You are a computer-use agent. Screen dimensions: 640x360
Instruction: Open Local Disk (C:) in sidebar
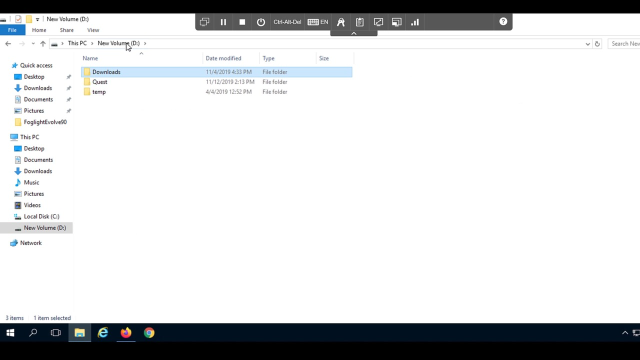pyautogui.click(x=41, y=217)
